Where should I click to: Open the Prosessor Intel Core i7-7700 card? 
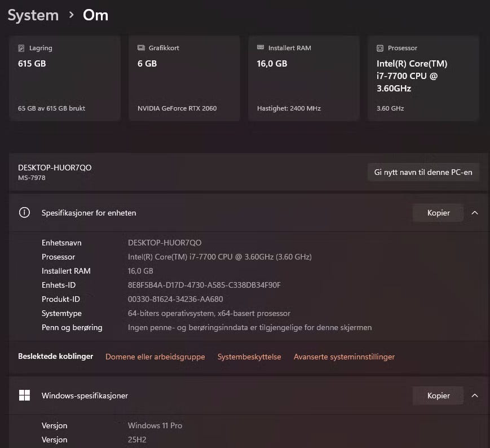[x=423, y=78]
